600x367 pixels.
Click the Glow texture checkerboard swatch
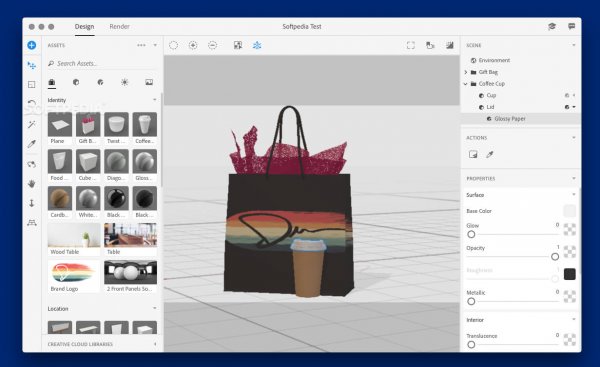pyautogui.click(x=569, y=229)
